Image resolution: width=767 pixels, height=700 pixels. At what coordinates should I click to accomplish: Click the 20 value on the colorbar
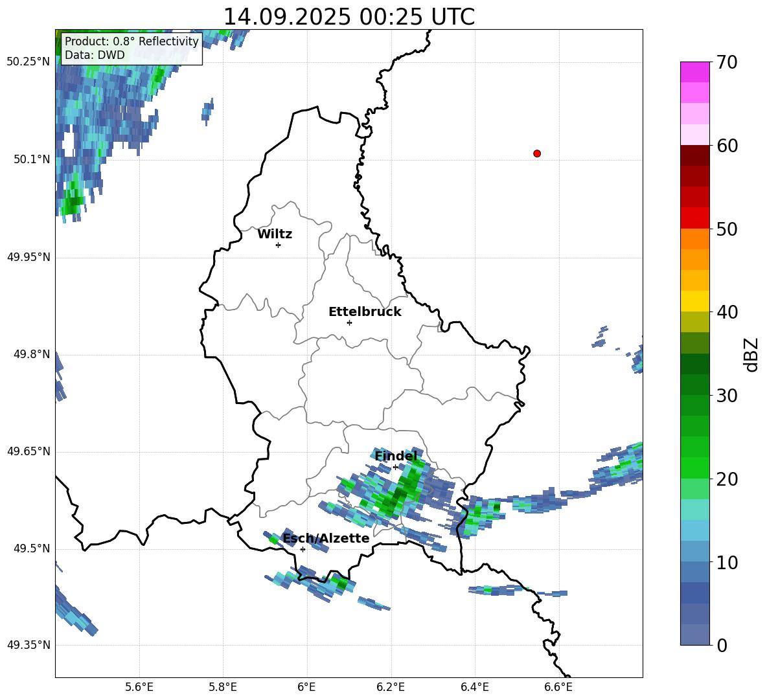pyautogui.click(x=727, y=479)
